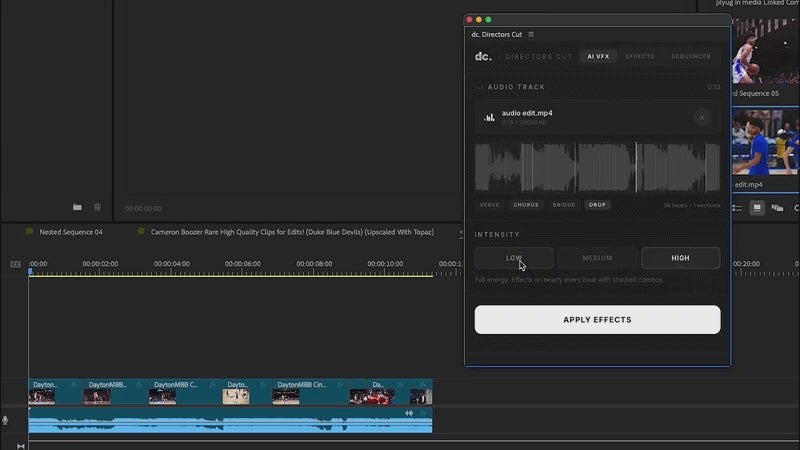Click the trash delete icon

tap(97, 207)
